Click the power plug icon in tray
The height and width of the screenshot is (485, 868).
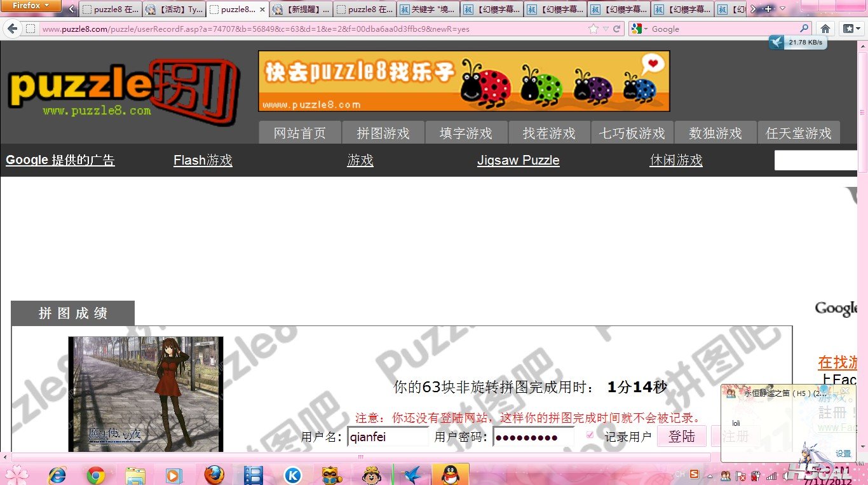click(x=756, y=475)
